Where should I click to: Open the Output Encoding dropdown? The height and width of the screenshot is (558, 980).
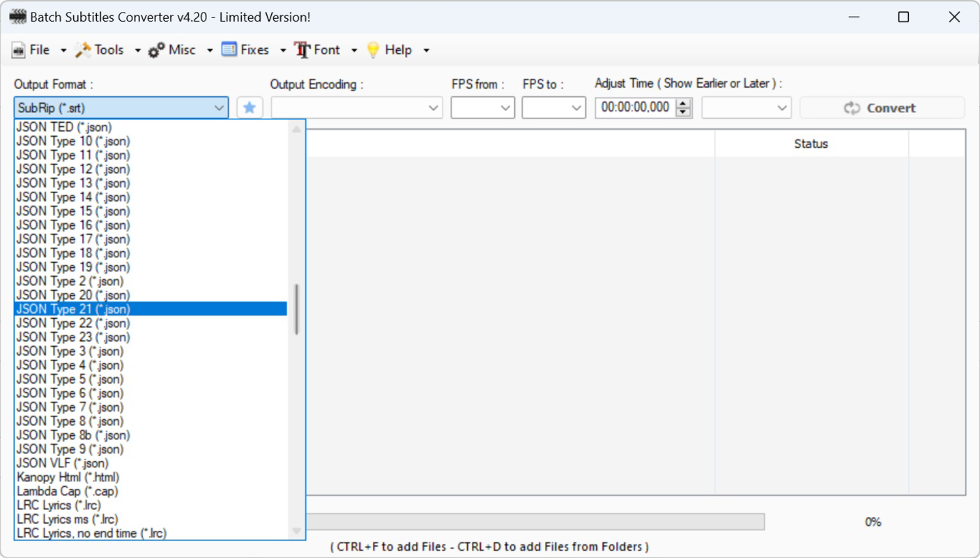(357, 107)
